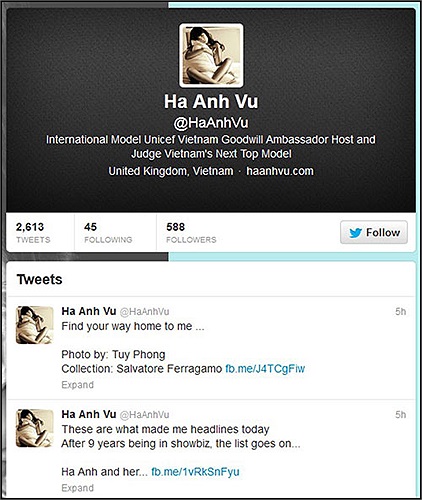Open the fb.me/J4TCgFiw link
The image size is (422, 500).
(265, 369)
